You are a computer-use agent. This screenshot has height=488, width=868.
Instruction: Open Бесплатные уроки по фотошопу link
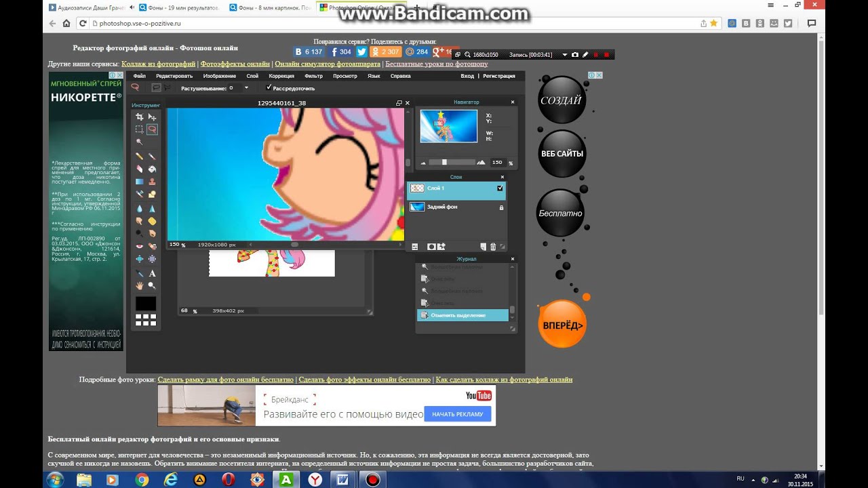[437, 64]
